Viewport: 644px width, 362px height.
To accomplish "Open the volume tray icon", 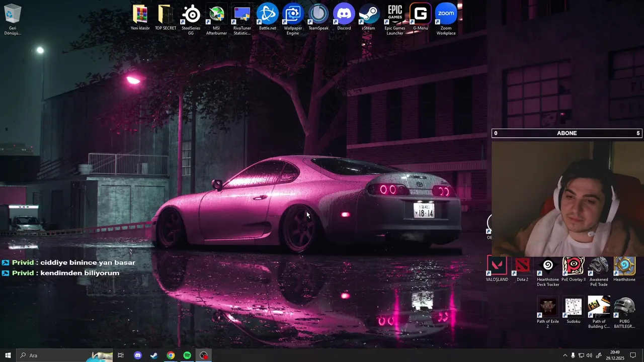I will tap(590, 355).
